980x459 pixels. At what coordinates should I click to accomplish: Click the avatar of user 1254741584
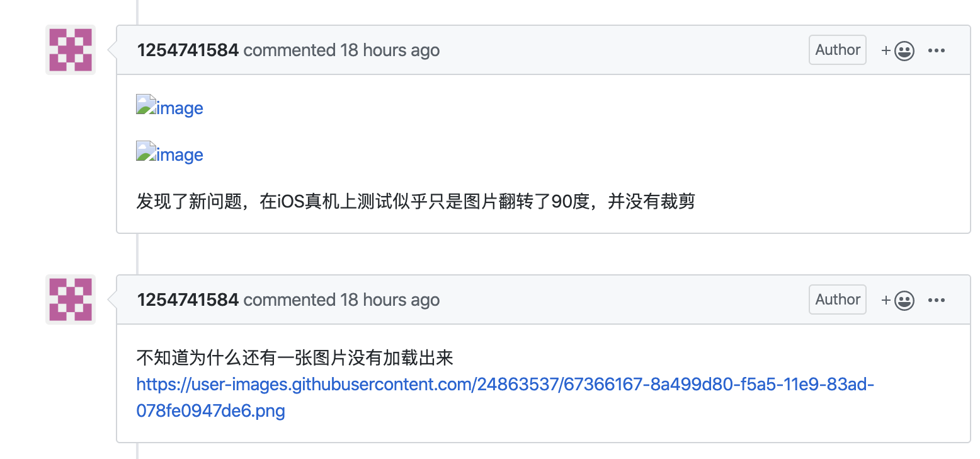click(70, 49)
